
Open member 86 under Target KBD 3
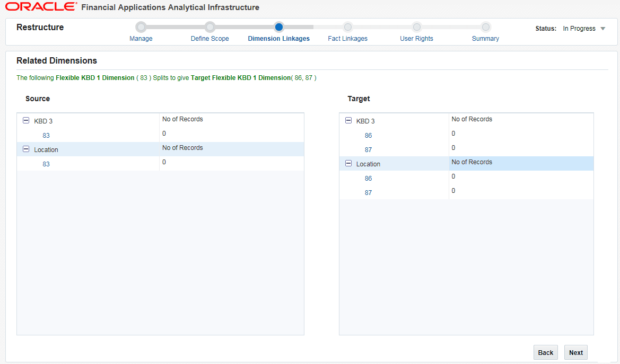369,136
